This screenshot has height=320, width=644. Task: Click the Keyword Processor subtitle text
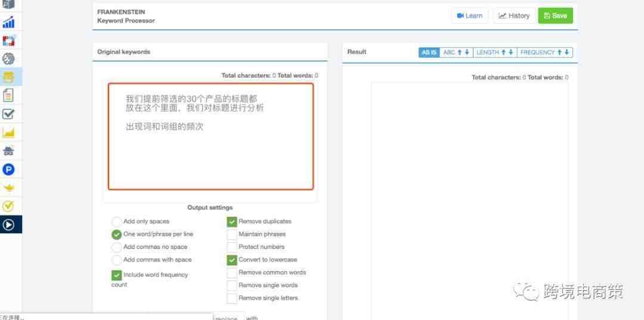point(126,20)
